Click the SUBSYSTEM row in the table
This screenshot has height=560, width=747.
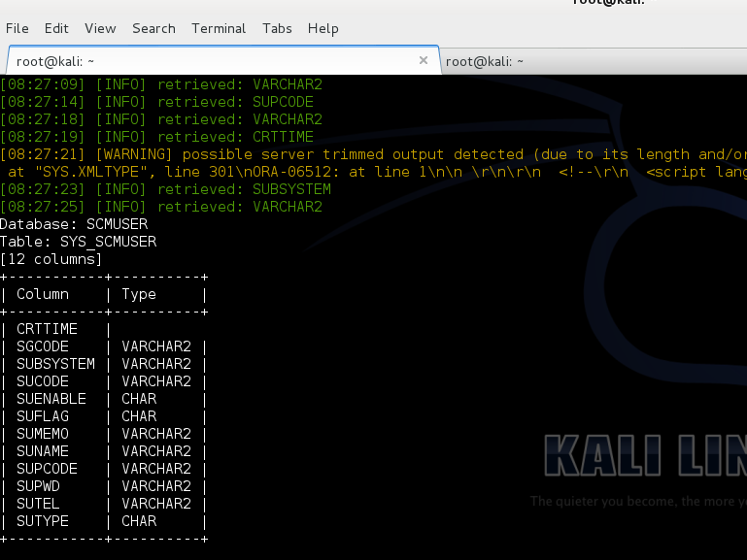tap(104, 364)
